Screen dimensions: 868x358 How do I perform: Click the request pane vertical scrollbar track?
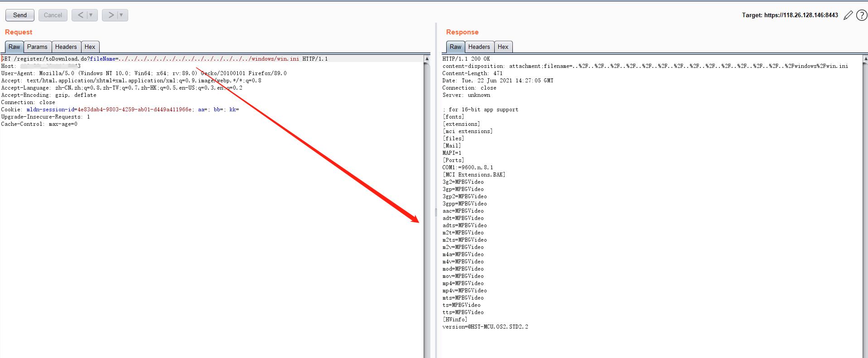pos(427,210)
